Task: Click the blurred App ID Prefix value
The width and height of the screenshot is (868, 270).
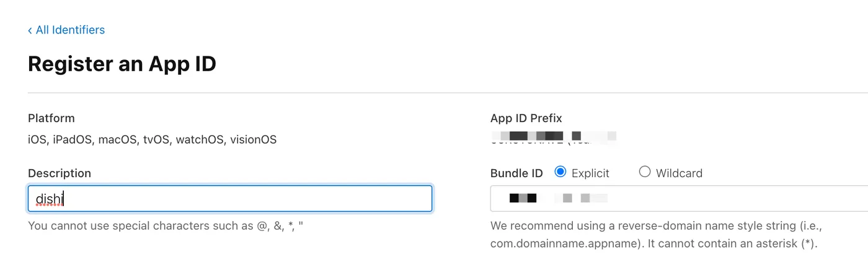Action: click(552, 136)
